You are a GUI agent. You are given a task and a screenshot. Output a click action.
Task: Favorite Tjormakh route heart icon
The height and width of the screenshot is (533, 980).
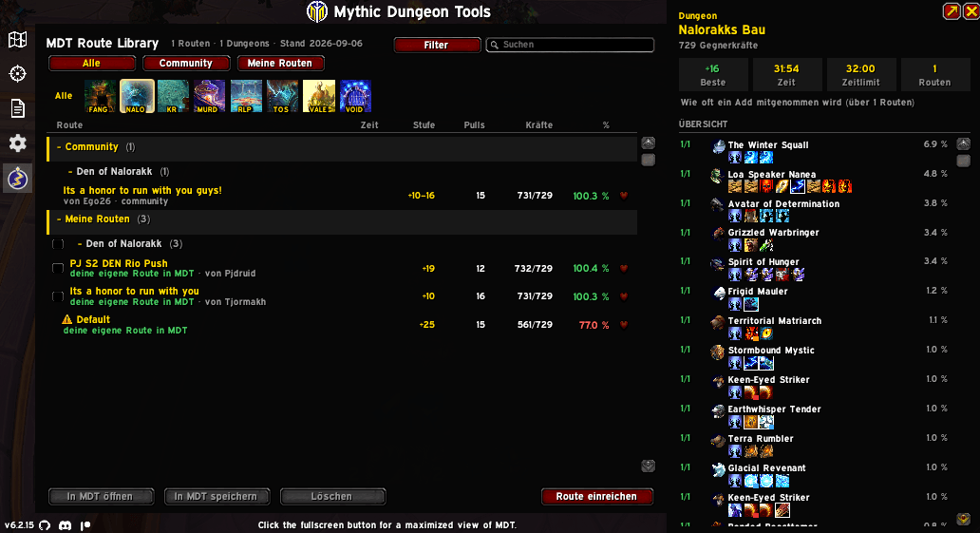[624, 296]
